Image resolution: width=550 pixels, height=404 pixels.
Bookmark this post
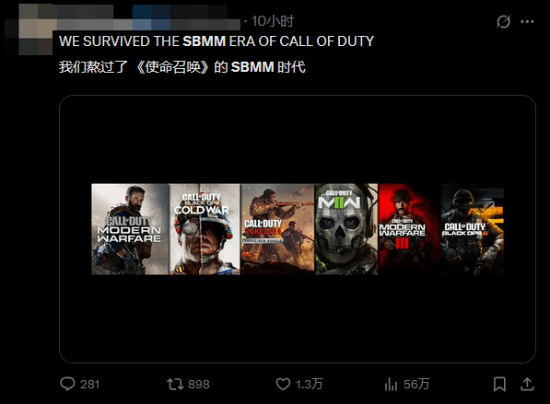coord(499,384)
